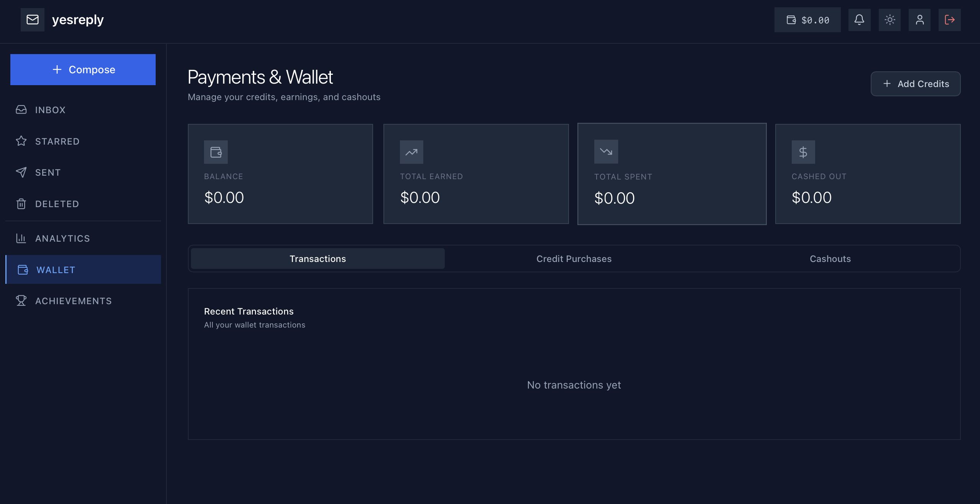Go to Starred messages
980x504 pixels.
coord(57,142)
